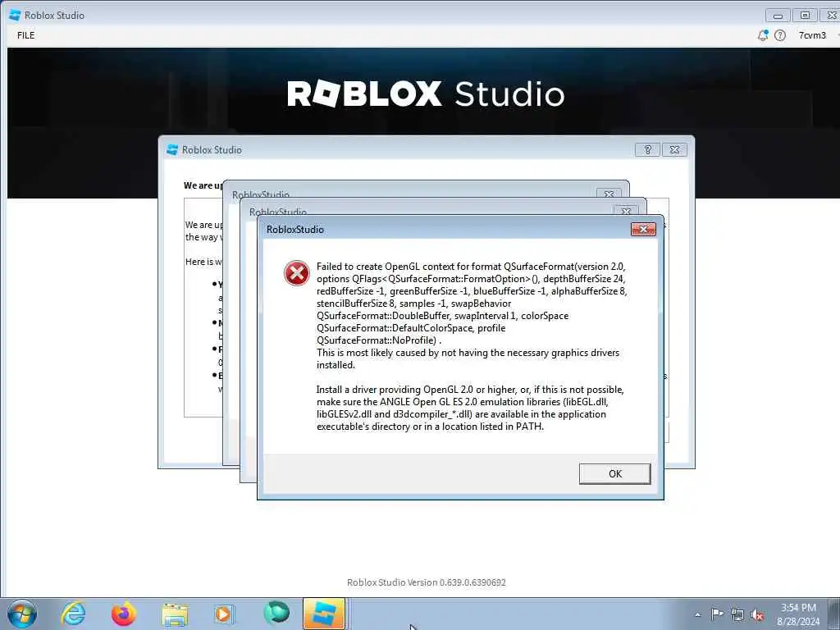This screenshot has height=630, width=840.
Task: Click the 'We are up' bold heading
Action: [203, 185]
